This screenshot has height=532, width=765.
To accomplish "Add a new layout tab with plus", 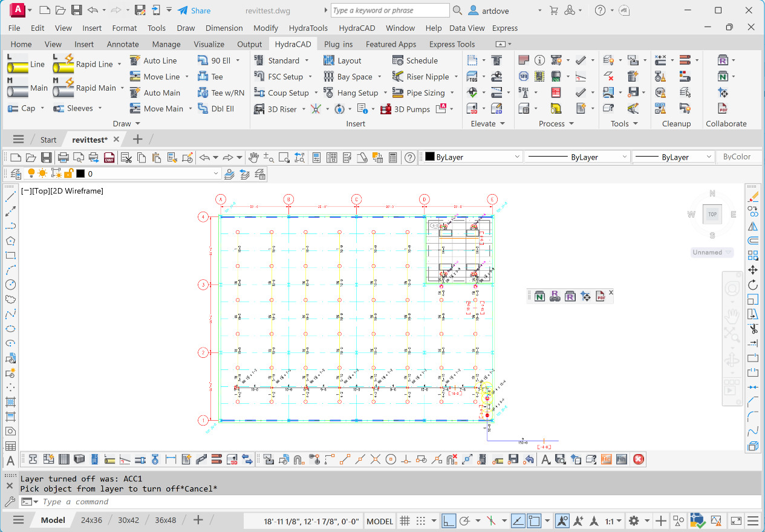I will click(198, 521).
